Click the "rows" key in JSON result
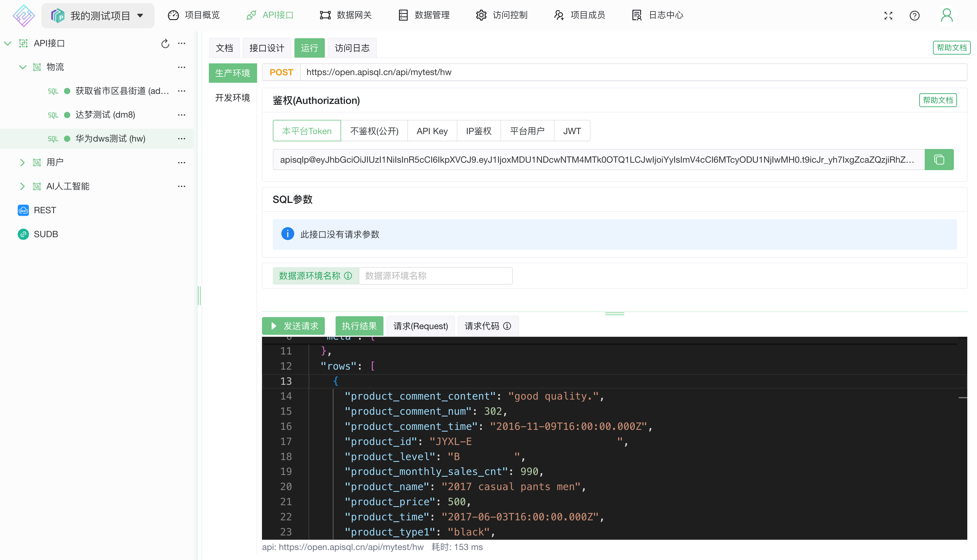The image size is (977, 560). coord(339,366)
